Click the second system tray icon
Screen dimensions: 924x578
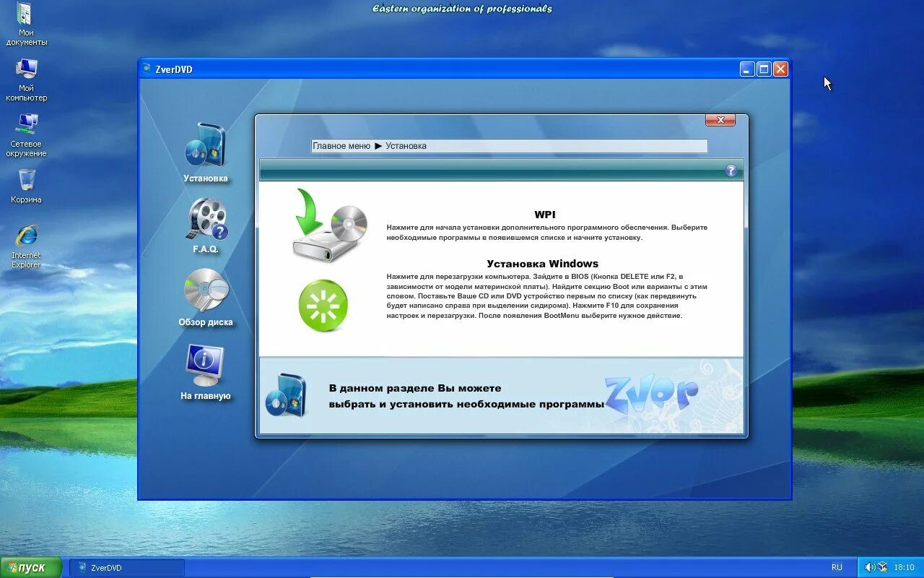click(x=883, y=568)
